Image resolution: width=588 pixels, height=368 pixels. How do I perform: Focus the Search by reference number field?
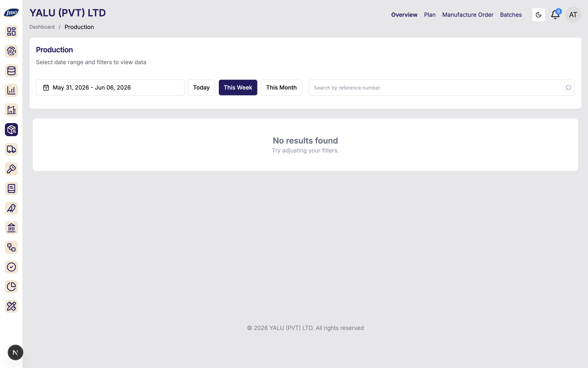[441, 88]
